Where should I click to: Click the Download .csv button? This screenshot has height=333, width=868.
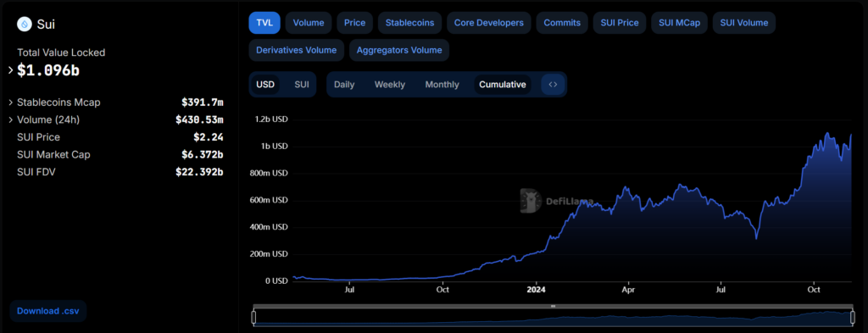(48, 311)
